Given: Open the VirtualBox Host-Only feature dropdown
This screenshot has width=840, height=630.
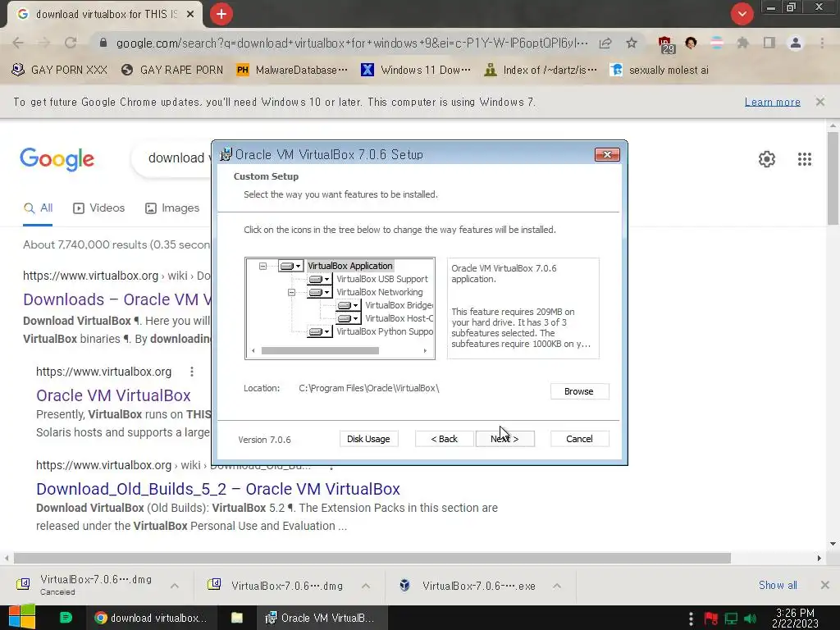Looking at the screenshot, I should tap(348, 318).
